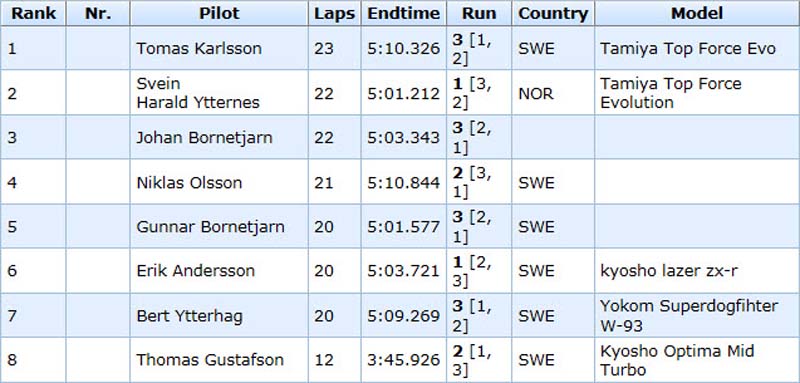
Task: Select pilot Tomas Karlsson
Action: point(199,48)
